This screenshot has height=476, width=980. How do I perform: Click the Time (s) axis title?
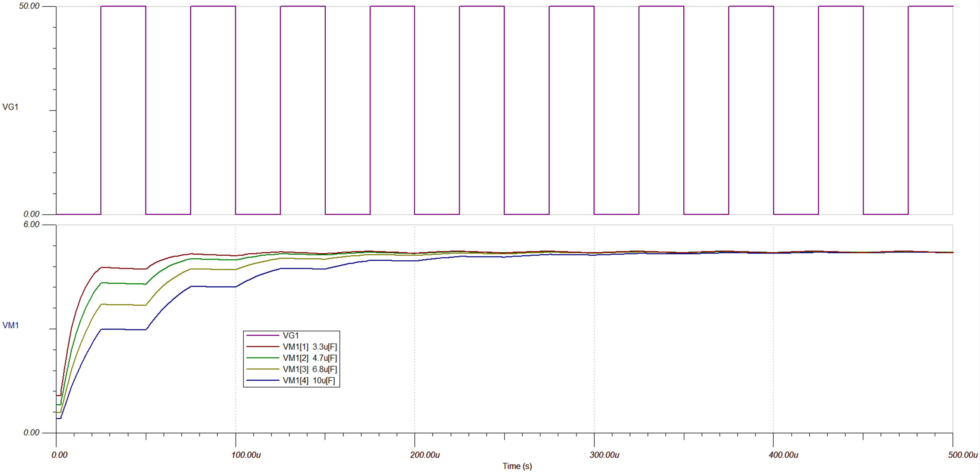(x=517, y=467)
